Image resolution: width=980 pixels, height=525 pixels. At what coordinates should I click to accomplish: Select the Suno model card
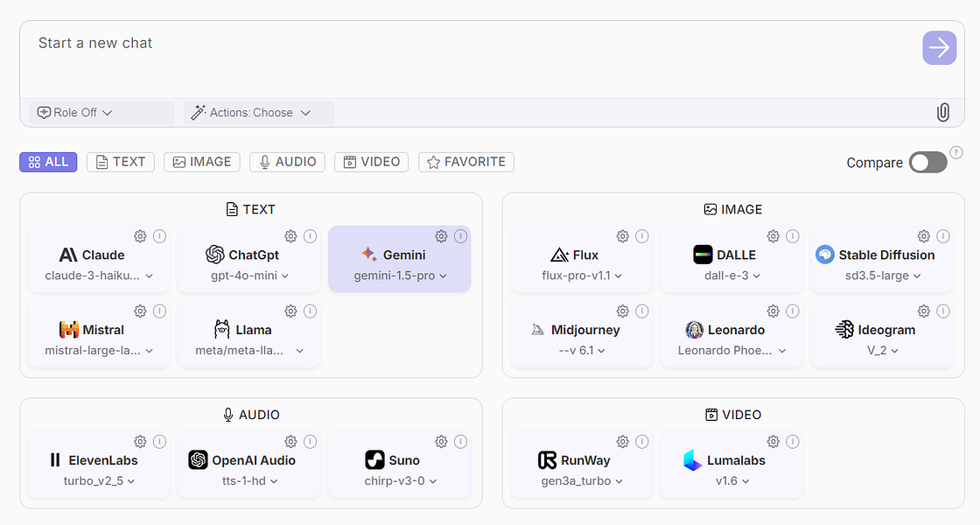click(x=399, y=465)
